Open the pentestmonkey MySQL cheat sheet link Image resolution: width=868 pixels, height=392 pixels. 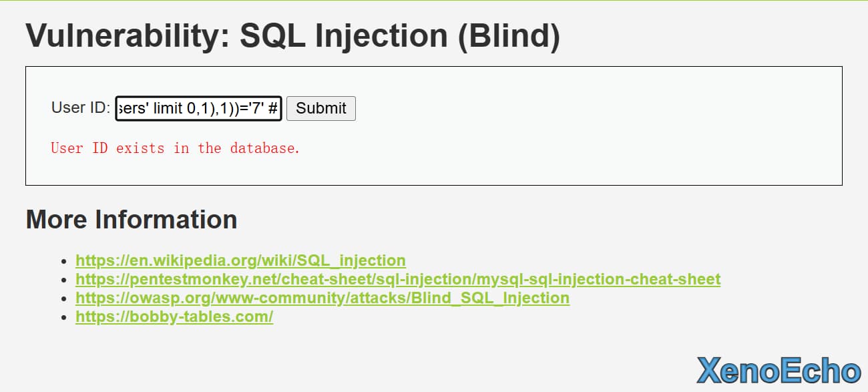click(x=398, y=279)
